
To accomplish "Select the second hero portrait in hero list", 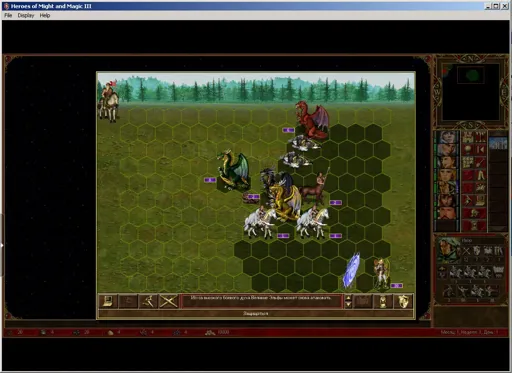I will coord(447,149).
